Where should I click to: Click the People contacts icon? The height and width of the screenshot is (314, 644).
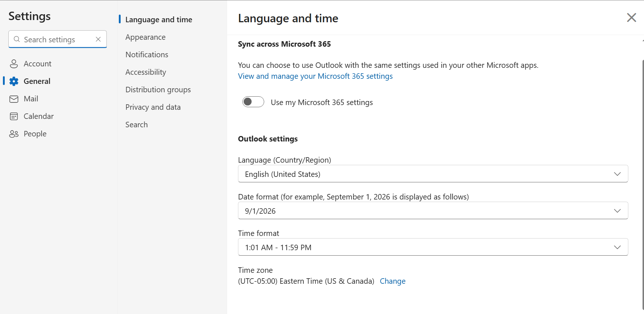(x=14, y=134)
